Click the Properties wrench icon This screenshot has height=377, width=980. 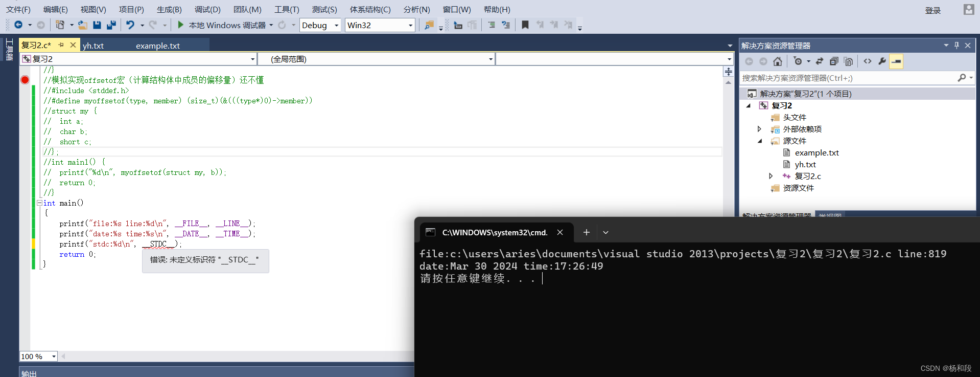pos(882,61)
